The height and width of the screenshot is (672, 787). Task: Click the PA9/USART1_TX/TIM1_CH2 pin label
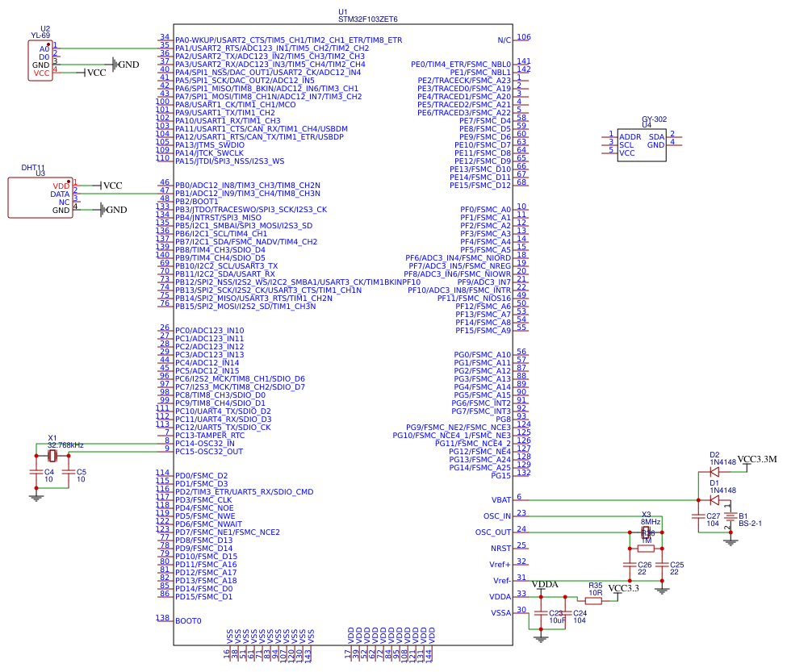pyautogui.click(x=225, y=113)
